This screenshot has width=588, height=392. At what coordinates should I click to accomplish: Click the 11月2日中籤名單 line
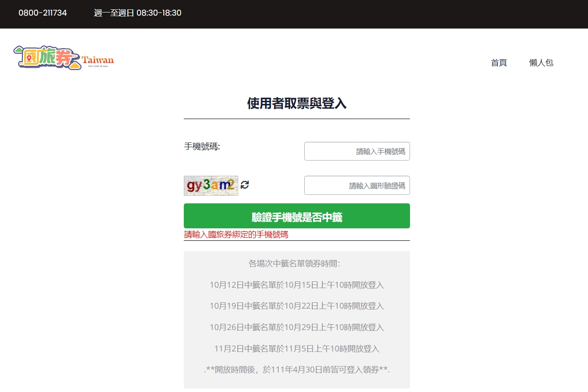click(297, 349)
